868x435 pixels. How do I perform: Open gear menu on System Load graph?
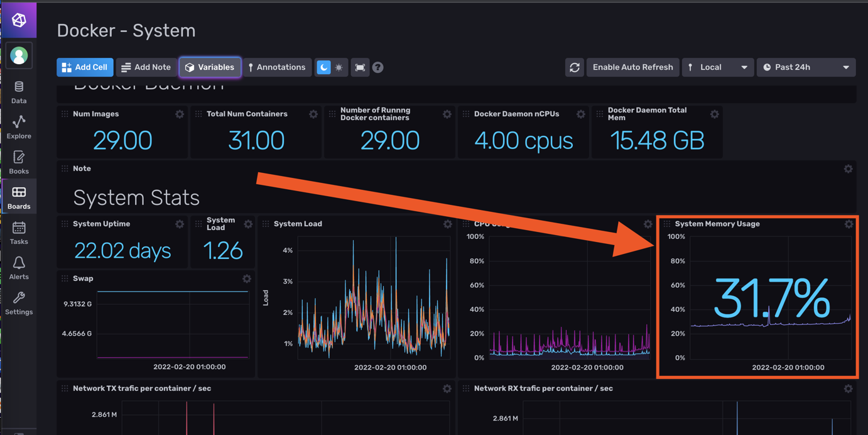[x=447, y=224]
